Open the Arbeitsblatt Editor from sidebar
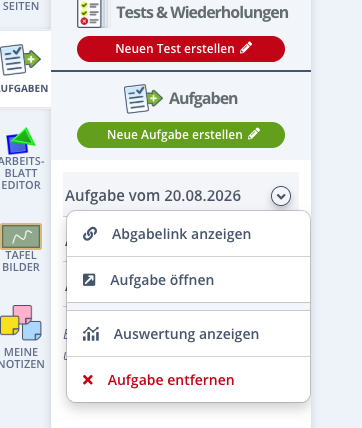Image resolution: width=362 pixels, height=428 pixels. pyautogui.click(x=21, y=159)
